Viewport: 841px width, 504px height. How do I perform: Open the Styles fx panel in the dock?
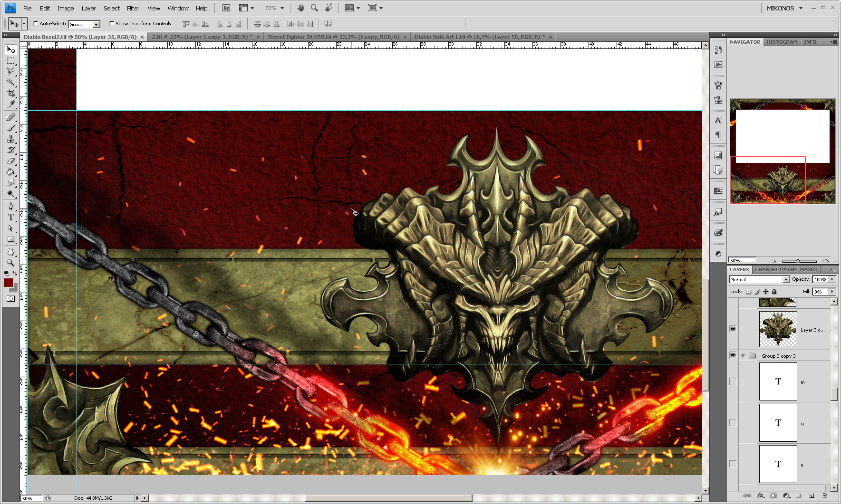click(718, 212)
